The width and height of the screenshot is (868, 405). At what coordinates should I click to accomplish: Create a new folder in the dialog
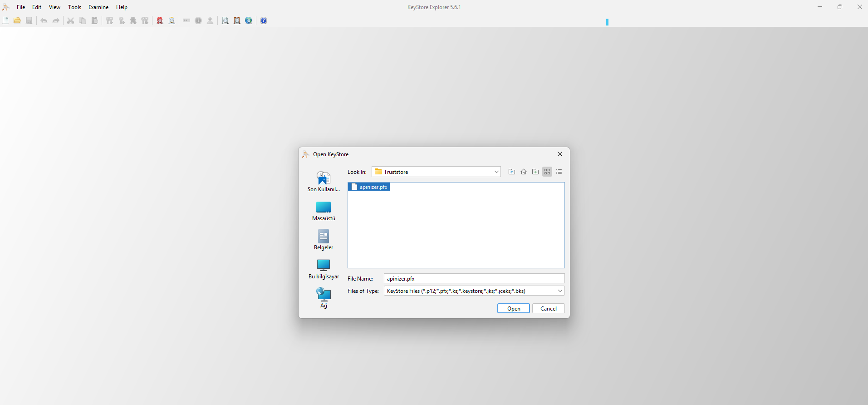[535, 172]
